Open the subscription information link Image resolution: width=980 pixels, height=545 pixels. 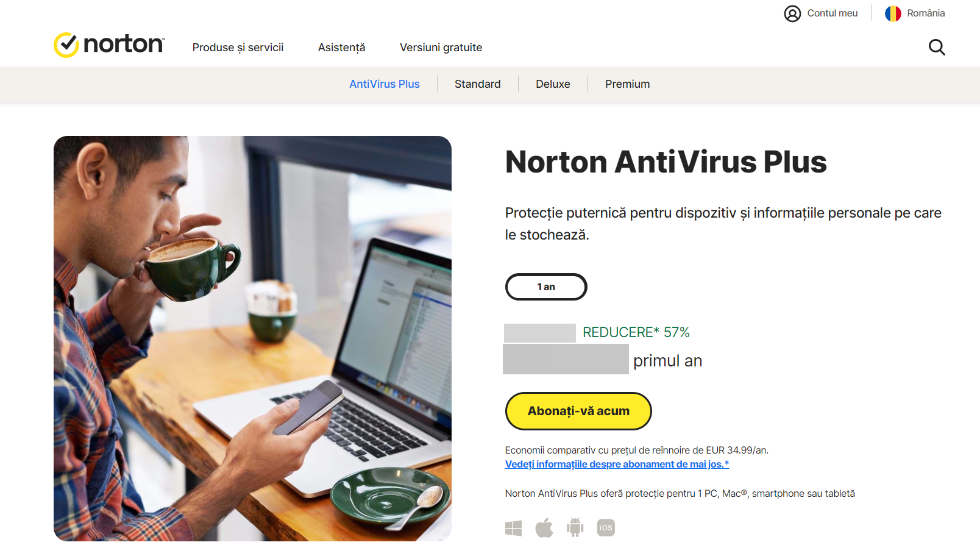click(x=617, y=465)
